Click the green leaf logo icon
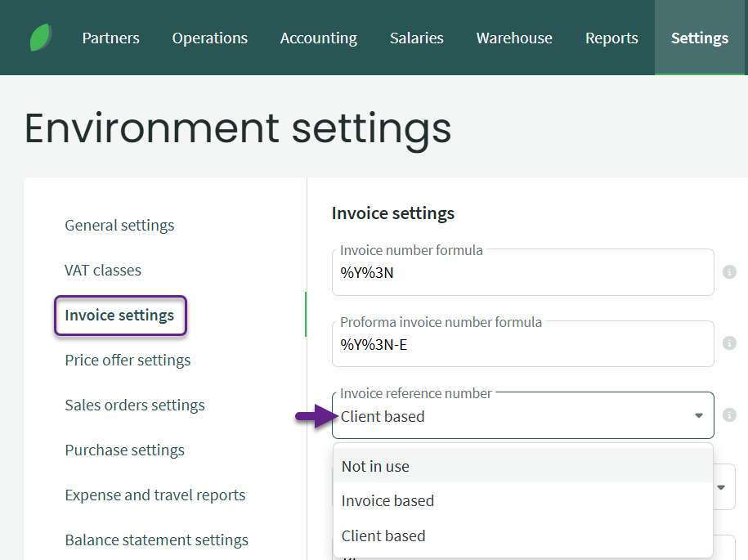 [x=41, y=38]
